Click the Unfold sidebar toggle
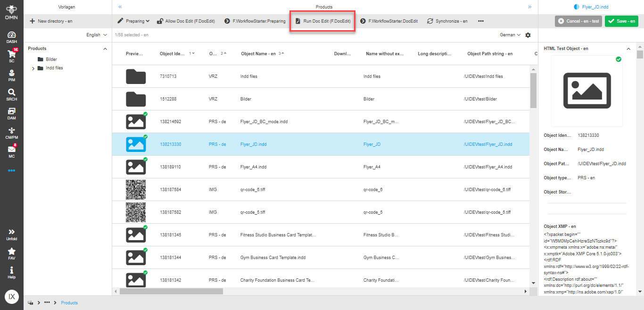Screen dimensions: 644x310 point(11,235)
